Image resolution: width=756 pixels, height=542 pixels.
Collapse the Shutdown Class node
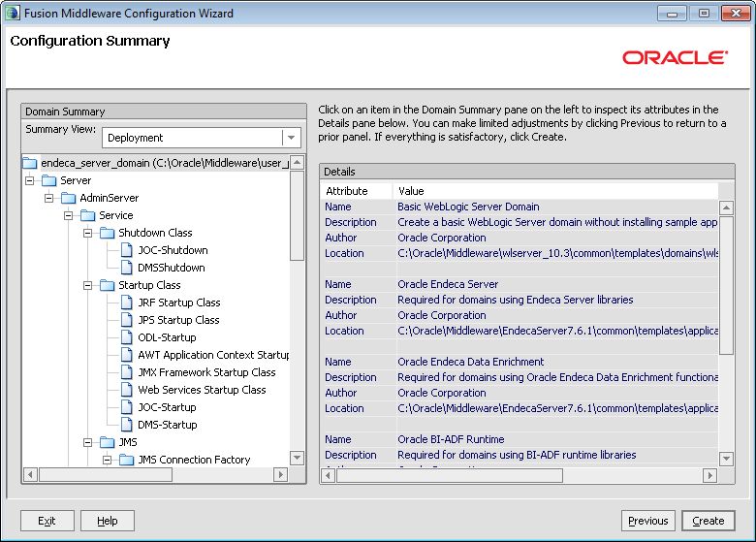88,233
